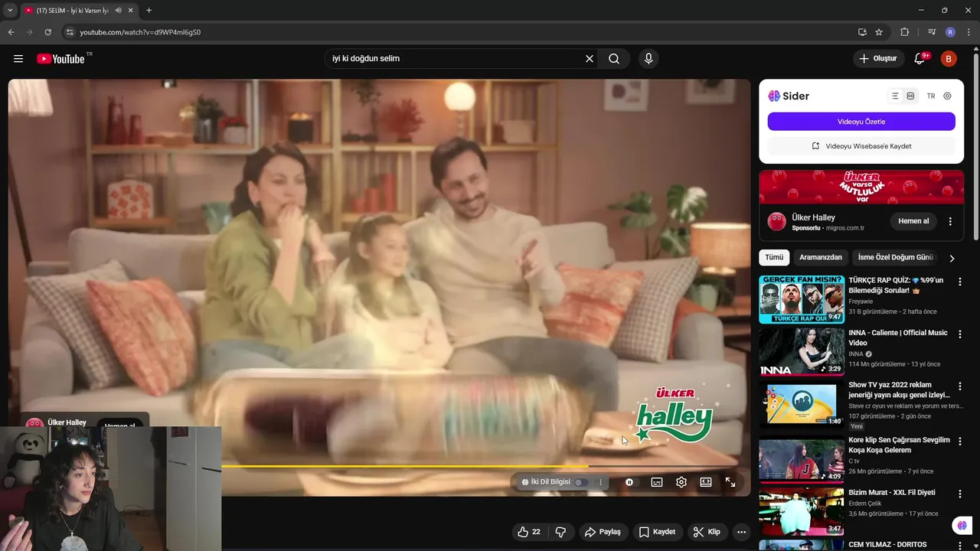Open Chrome three-dot menu

(969, 32)
